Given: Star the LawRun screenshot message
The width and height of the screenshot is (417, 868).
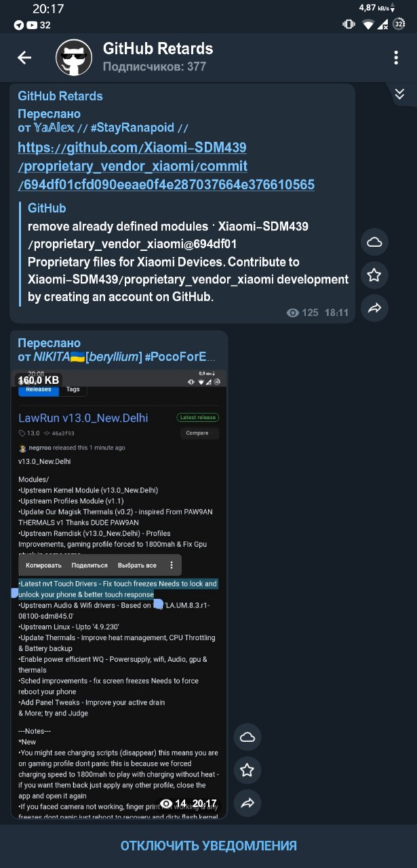Looking at the screenshot, I should [x=247, y=770].
